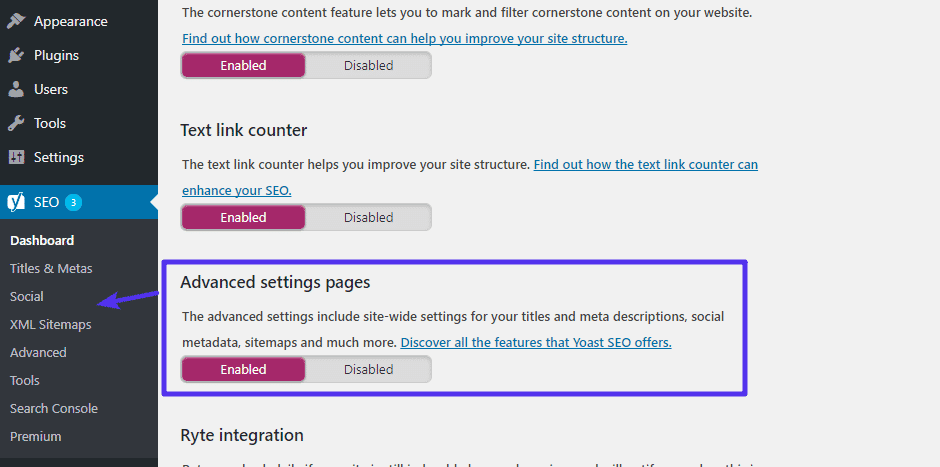Image resolution: width=940 pixels, height=467 pixels.
Task: Click the SEO notification badge showing 3
Action: [x=73, y=202]
